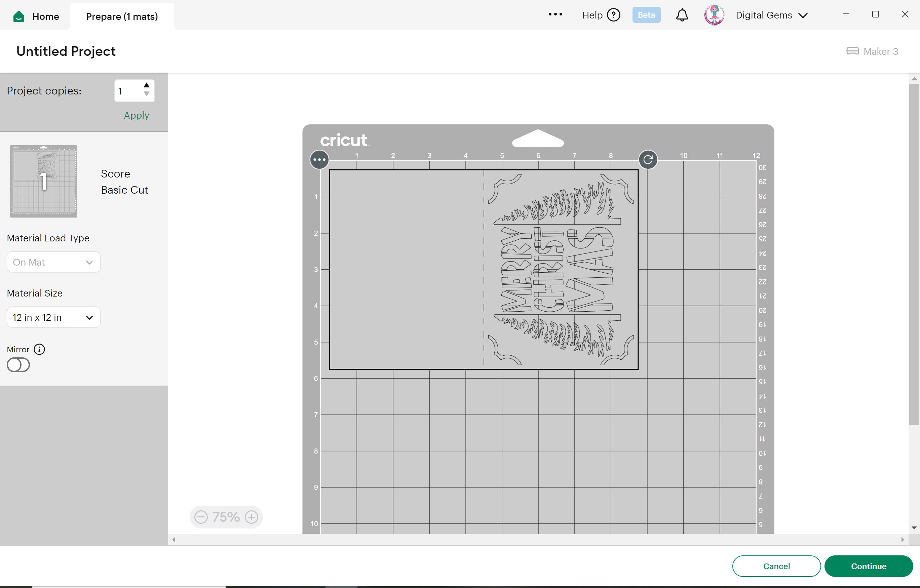Rotate the design with circular arrow handle
Screen dimensions: 920x588
[x=648, y=159]
